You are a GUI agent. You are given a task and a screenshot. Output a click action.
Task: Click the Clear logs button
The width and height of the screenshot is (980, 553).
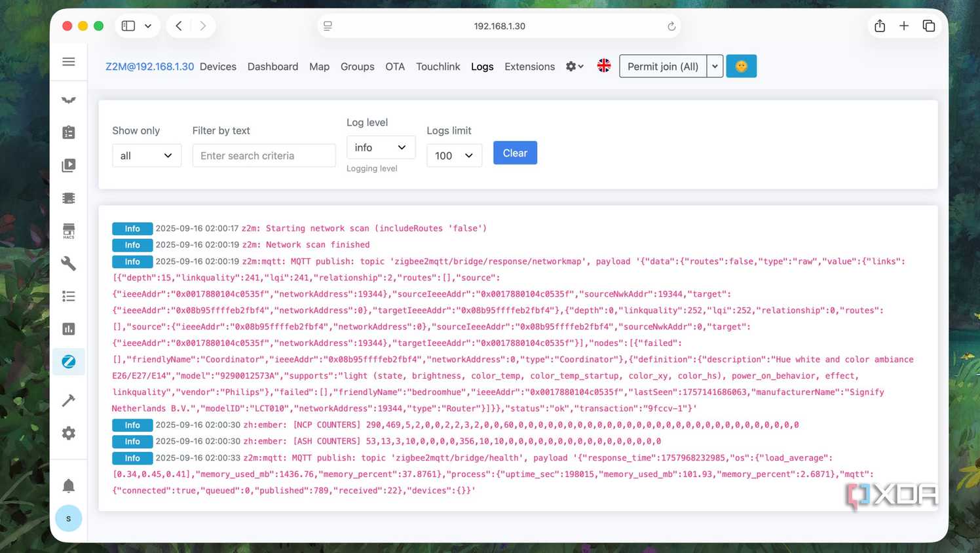515,153
